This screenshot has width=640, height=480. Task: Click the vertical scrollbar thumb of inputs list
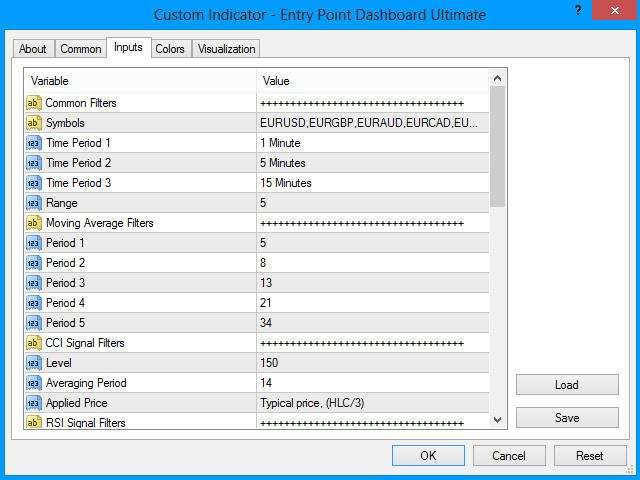tap(497, 146)
